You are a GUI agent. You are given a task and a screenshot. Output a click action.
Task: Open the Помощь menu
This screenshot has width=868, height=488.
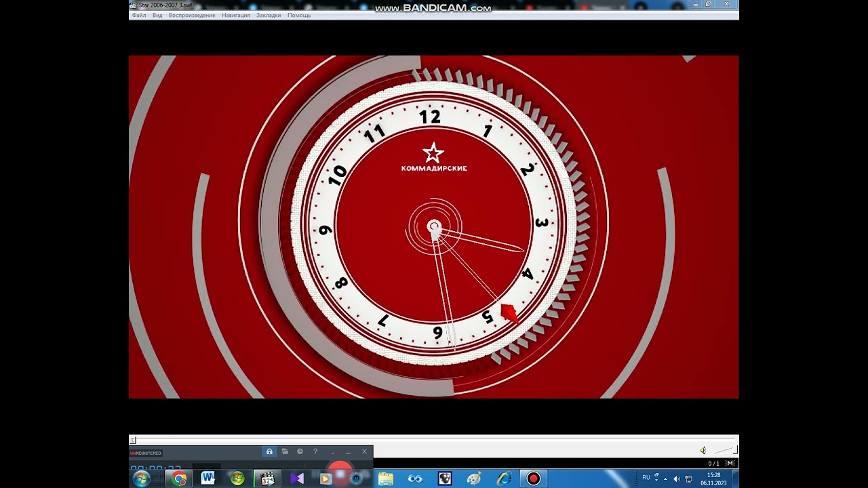[299, 15]
